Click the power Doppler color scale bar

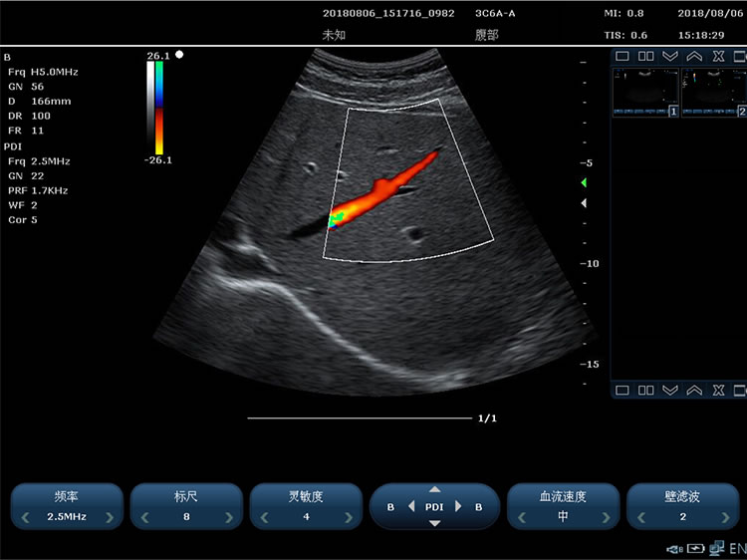tap(158, 107)
